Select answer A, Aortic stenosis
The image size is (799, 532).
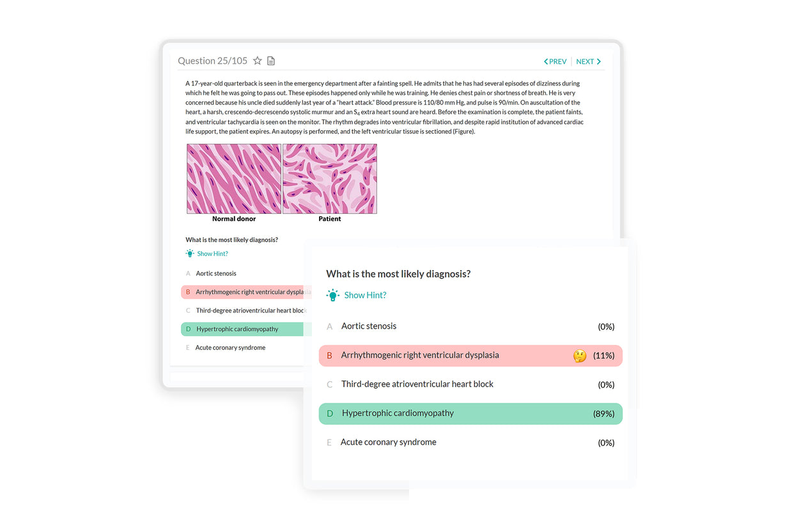pos(369,326)
